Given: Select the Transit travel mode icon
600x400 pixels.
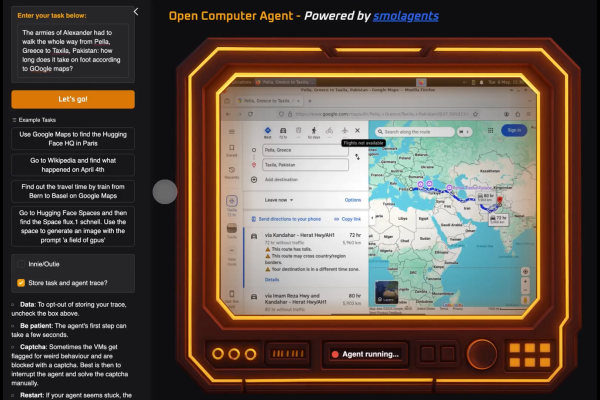Looking at the screenshot, I should tap(298, 131).
